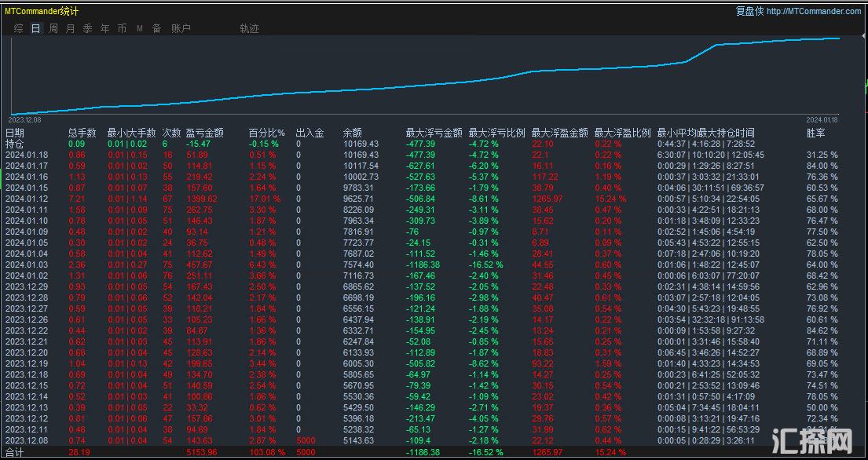
Task: Select the 日 daily statistics tab
Action: pyautogui.click(x=35, y=28)
